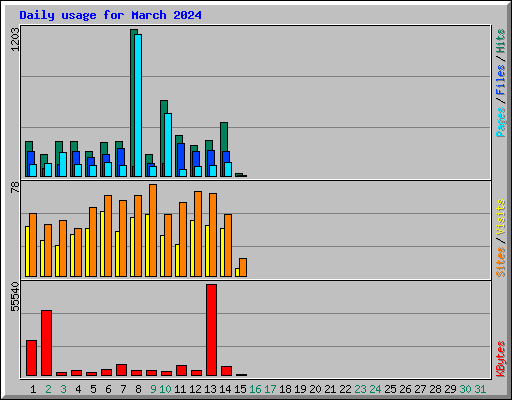Click day 26 on the x-axis
The height and width of the screenshot is (400, 512).
pyautogui.click(x=405, y=389)
